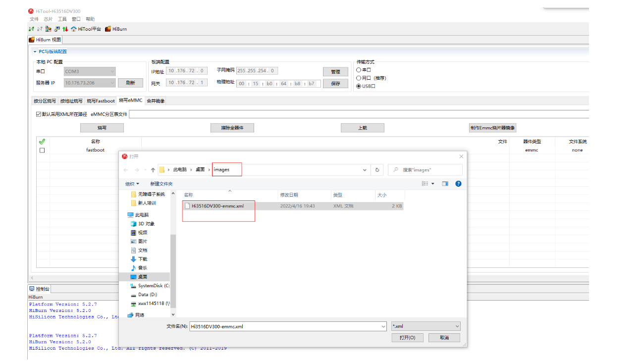Open the view options dropdown arrow
The height and width of the screenshot is (362, 644).
(x=432, y=184)
